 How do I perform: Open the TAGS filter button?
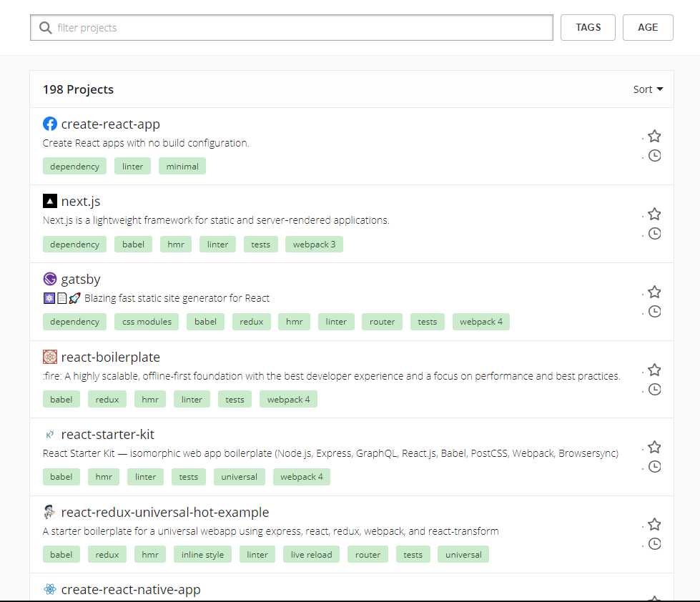click(x=588, y=28)
